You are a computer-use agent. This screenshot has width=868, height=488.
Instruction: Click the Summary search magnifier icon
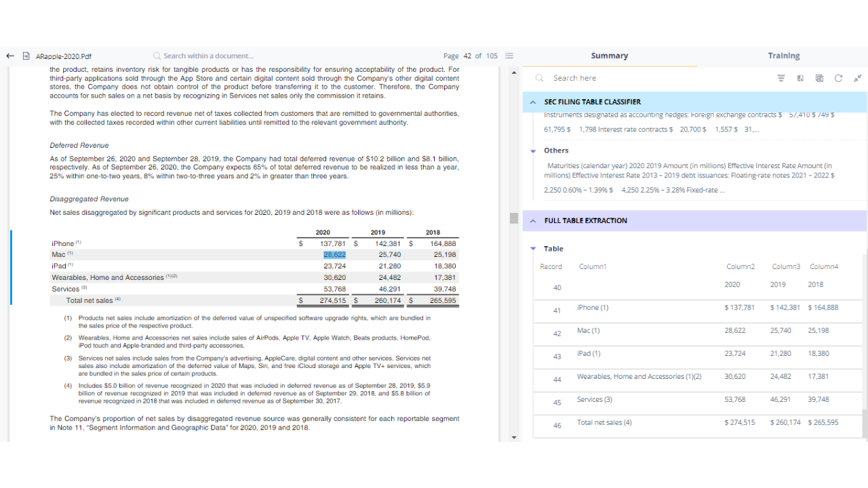coord(540,78)
